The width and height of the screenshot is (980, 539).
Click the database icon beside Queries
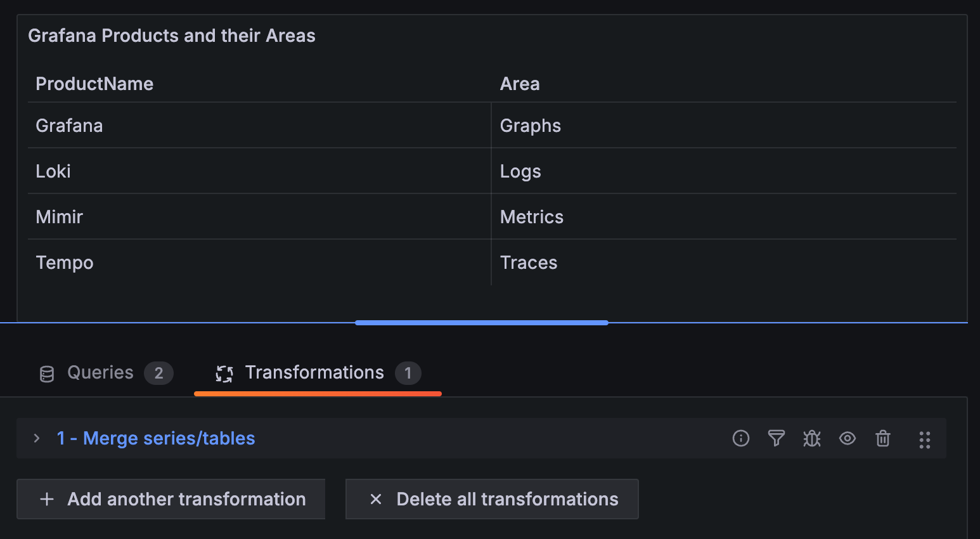click(x=46, y=373)
